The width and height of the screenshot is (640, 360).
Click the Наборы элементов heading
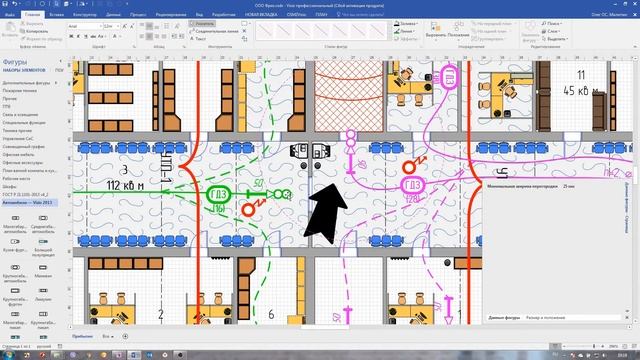click(24, 70)
